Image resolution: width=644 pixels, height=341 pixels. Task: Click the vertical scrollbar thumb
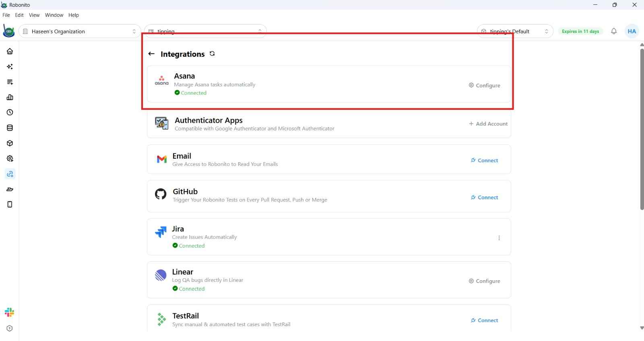tap(642, 129)
